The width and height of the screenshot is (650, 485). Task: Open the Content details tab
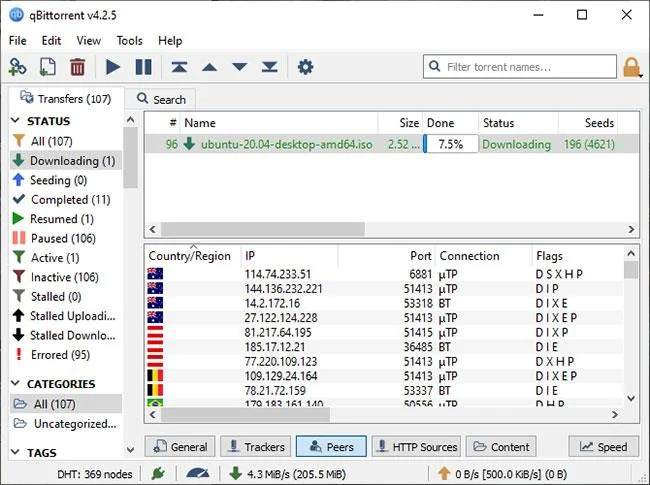pyautogui.click(x=501, y=446)
